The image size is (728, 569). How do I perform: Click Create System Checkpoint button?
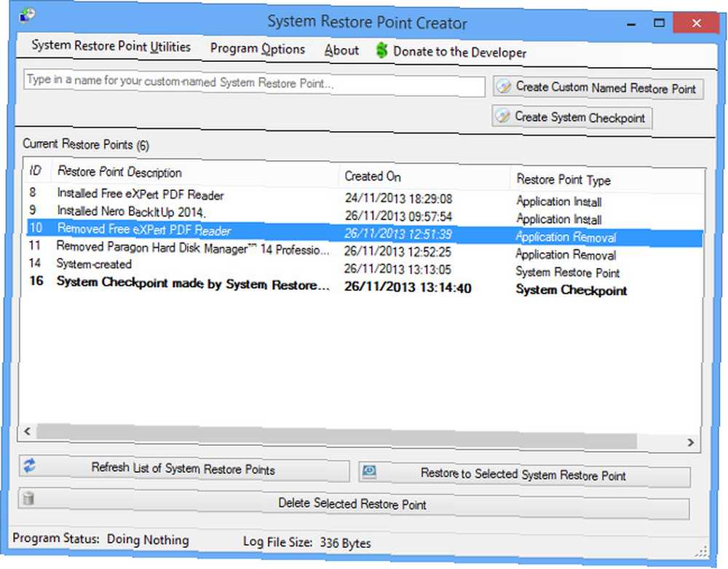(x=572, y=117)
